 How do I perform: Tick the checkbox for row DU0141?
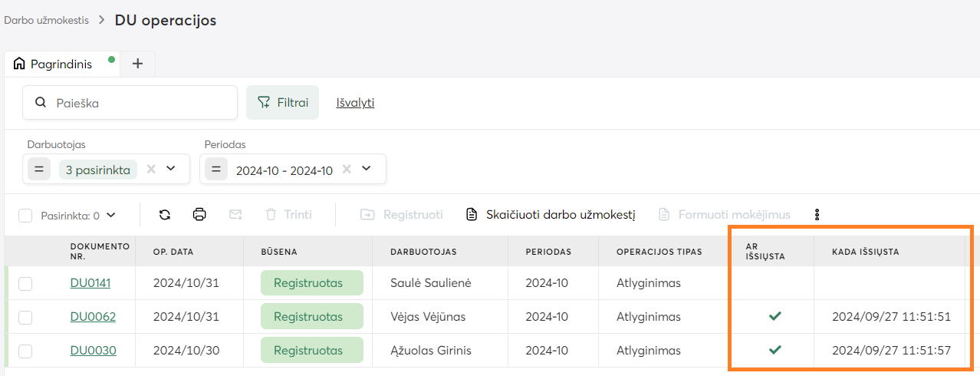tap(25, 283)
